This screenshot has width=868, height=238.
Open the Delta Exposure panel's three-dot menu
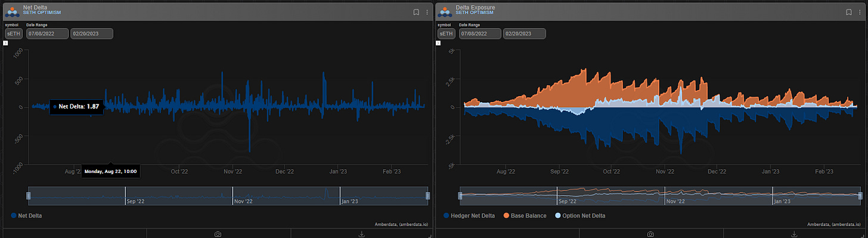859,12
